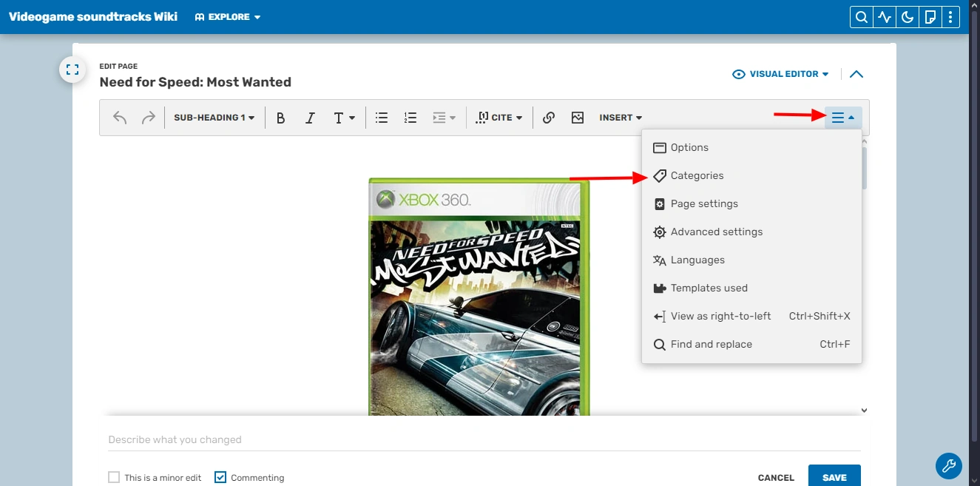Click the page title Need for Speed: Most Wanted

coord(195,82)
